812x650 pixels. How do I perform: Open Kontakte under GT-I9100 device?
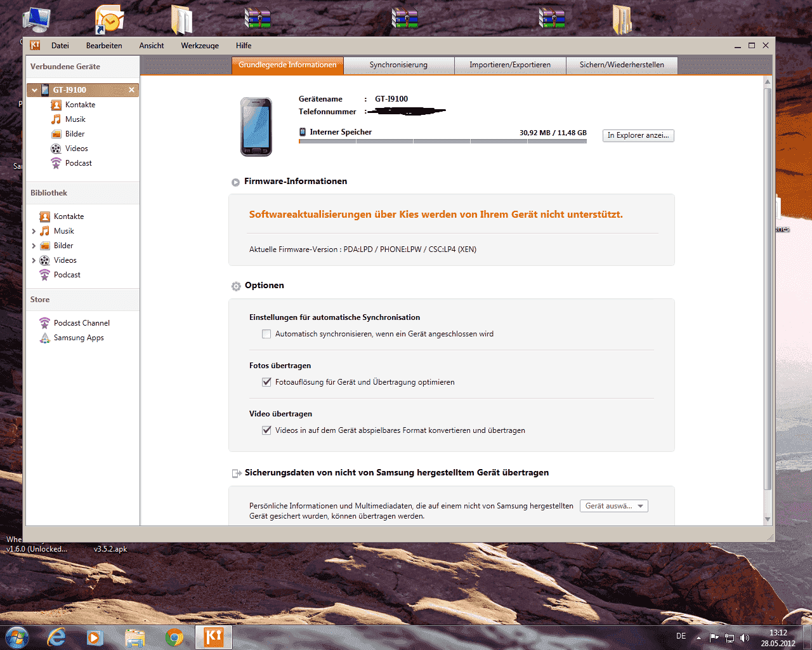74,105
